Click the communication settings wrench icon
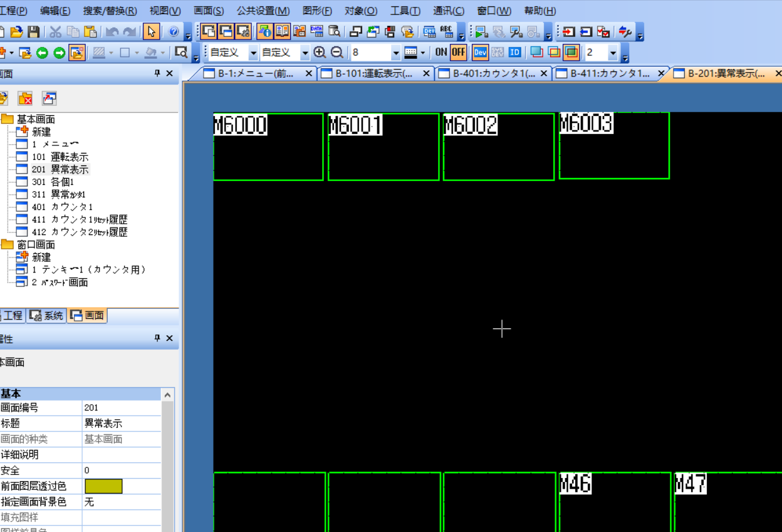The image size is (782, 532). (x=625, y=31)
